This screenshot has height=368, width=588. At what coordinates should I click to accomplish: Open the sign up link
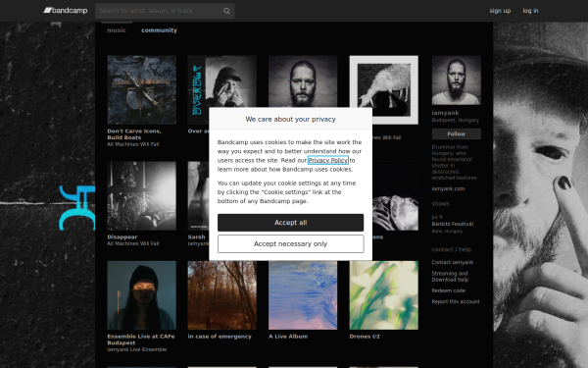coord(500,11)
